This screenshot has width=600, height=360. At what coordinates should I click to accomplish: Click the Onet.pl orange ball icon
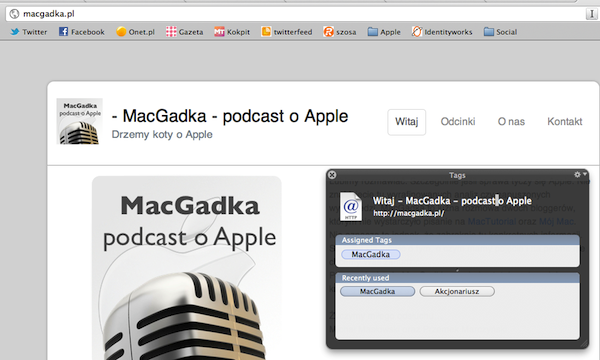tap(121, 31)
